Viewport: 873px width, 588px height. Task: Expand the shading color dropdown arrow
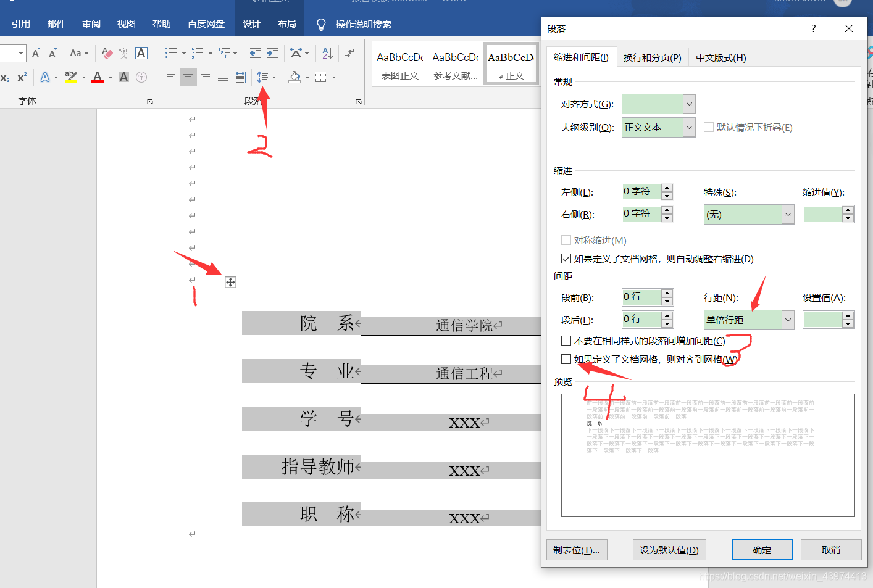pyautogui.click(x=307, y=77)
